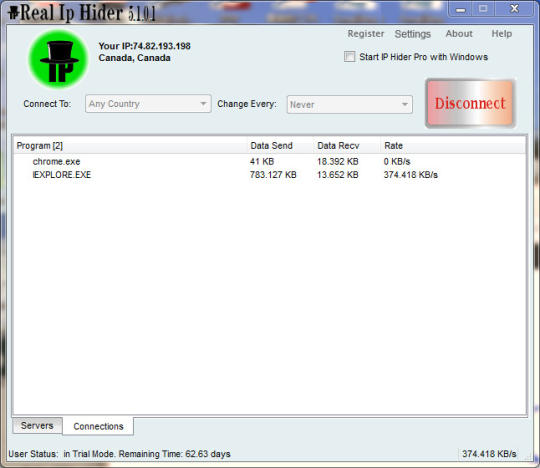This screenshot has height=468, width=540.
Task: Click the Never dropdown arrow
Action: 405,104
